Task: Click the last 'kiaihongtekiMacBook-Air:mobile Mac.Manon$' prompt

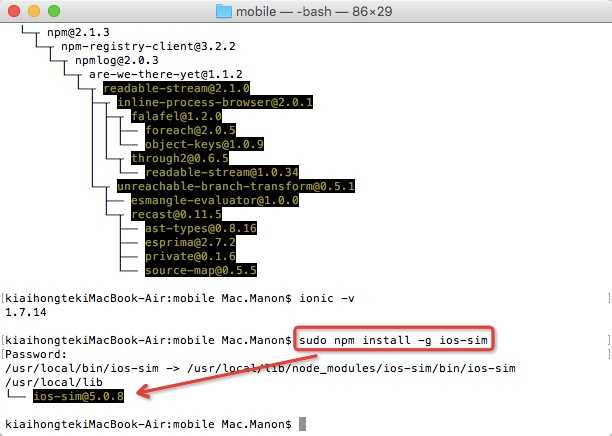Action: click(148, 425)
